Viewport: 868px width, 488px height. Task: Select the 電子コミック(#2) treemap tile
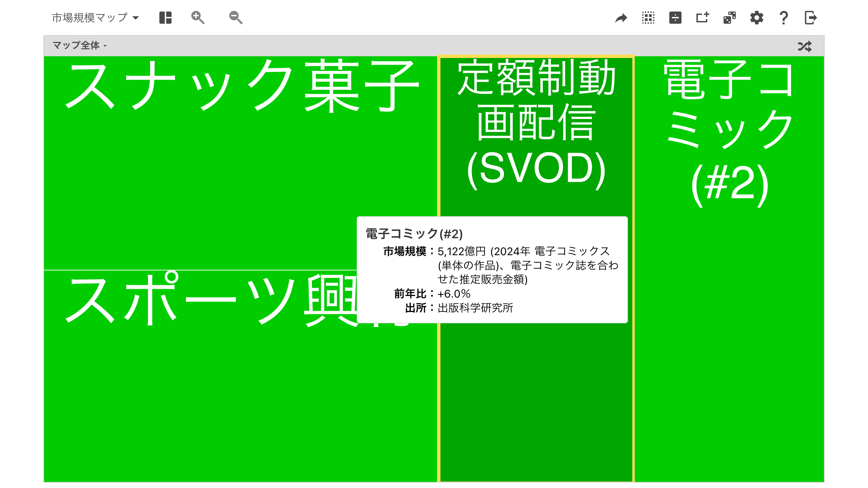729,269
